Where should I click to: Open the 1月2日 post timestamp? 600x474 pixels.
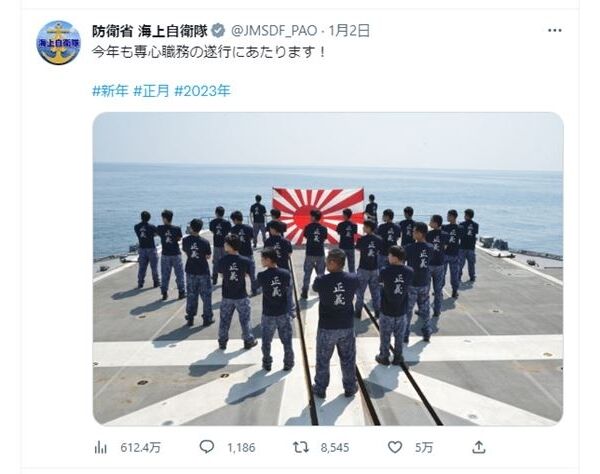349,31
